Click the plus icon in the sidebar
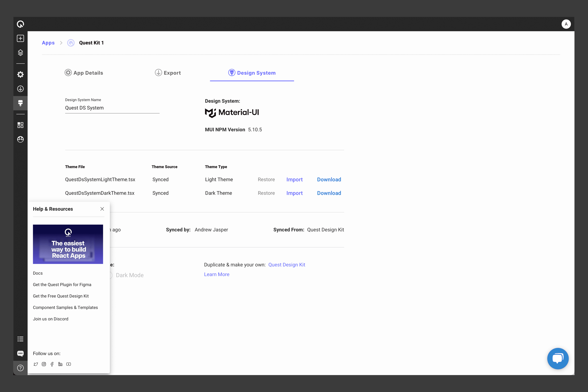 point(20,38)
